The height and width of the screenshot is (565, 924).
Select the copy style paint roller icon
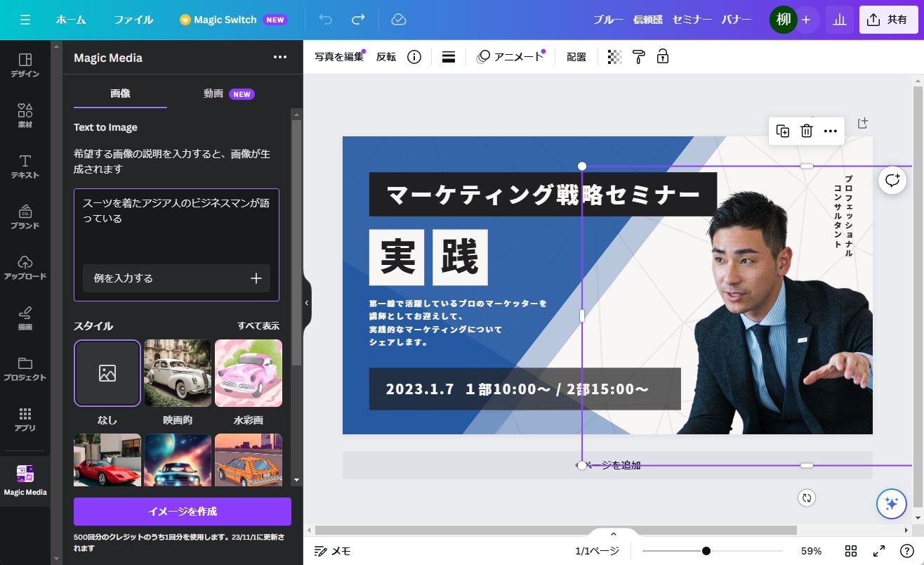[638, 57]
